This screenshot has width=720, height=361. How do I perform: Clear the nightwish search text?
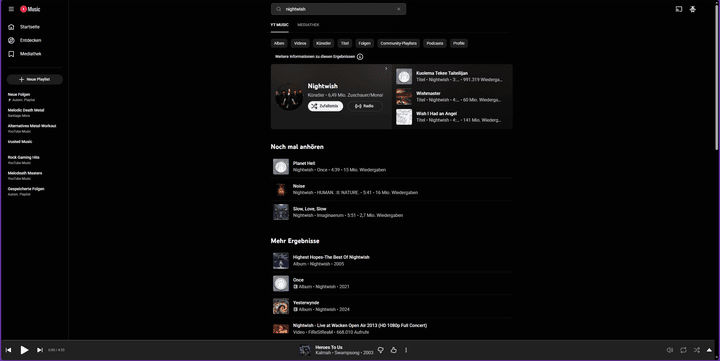pos(399,9)
